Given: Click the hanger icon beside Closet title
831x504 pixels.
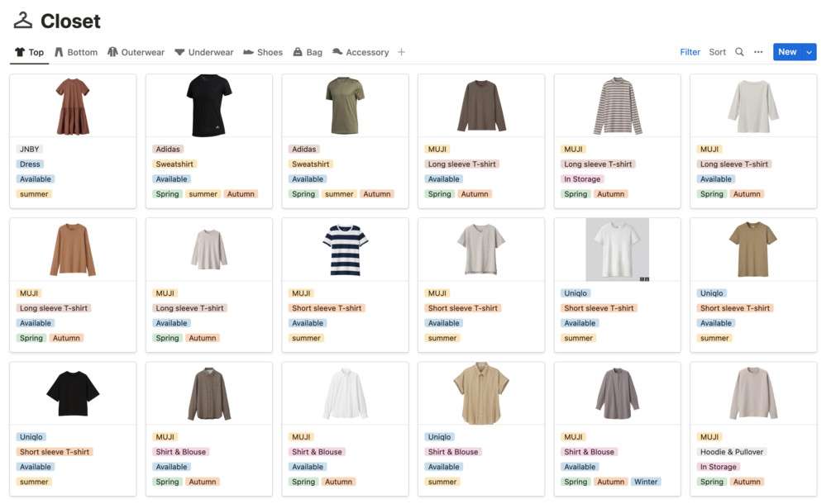Looking at the screenshot, I should coord(23,20).
